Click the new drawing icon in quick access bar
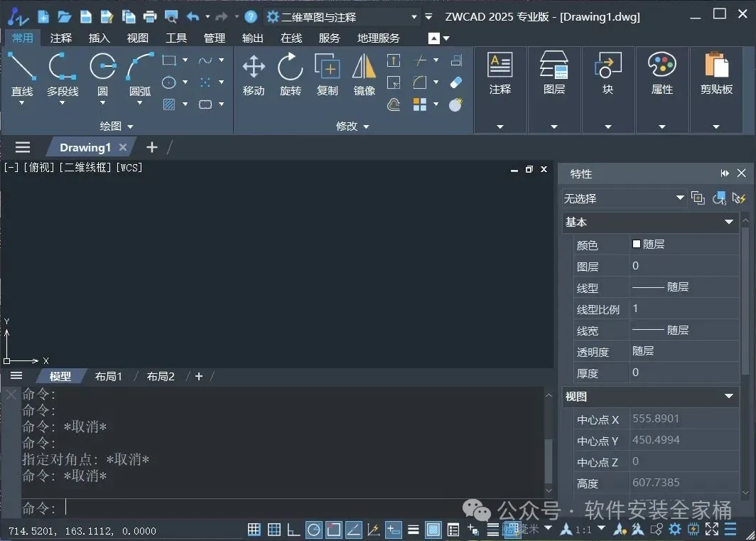 click(x=43, y=17)
